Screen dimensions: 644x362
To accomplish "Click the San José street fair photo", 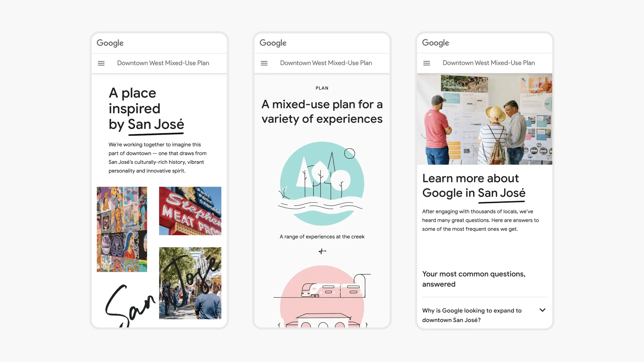I will click(x=190, y=283).
